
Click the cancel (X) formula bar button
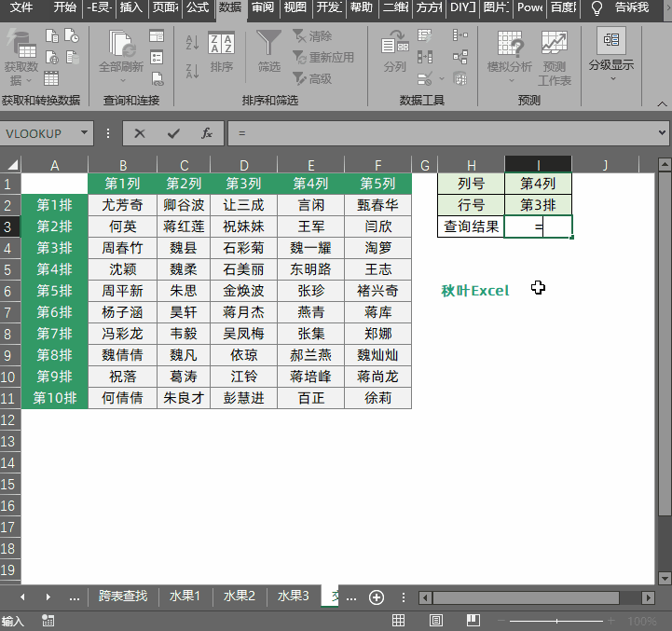point(140,133)
